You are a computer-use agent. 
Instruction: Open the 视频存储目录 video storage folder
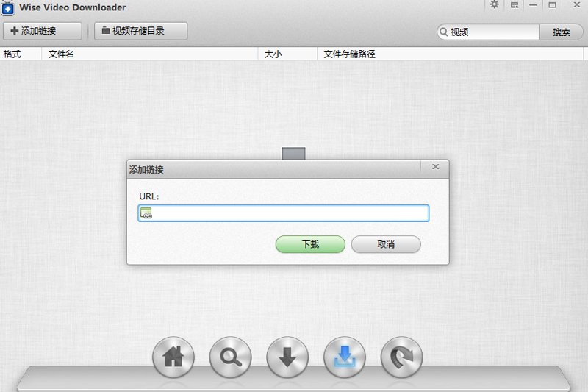pos(140,31)
